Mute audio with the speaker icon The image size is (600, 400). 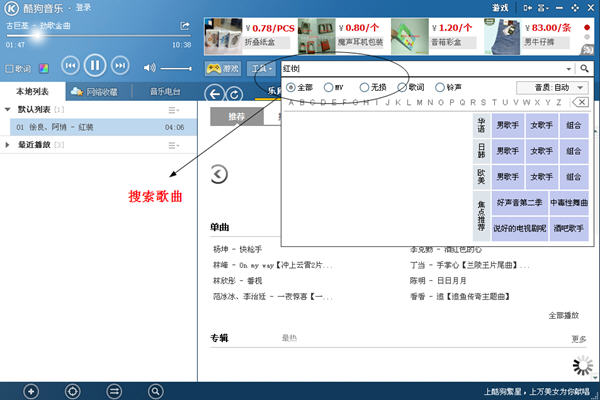click(x=150, y=67)
